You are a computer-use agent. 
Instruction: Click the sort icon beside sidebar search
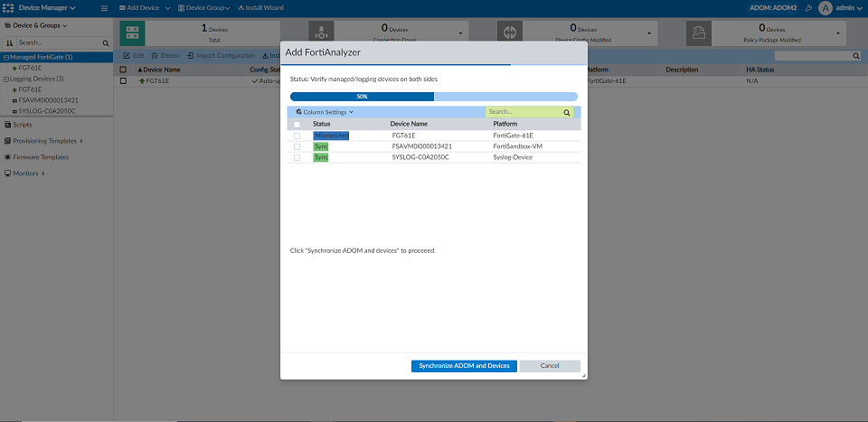coord(9,42)
